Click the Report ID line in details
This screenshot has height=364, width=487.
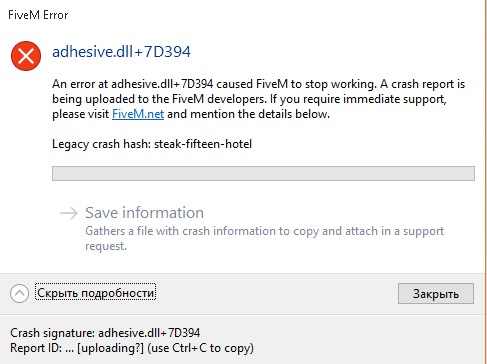tap(132, 348)
